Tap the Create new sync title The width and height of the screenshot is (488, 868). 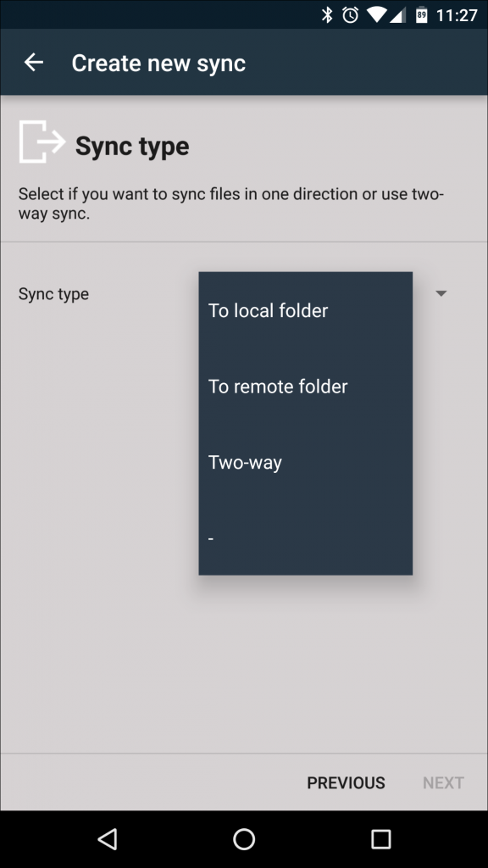tap(159, 62)
